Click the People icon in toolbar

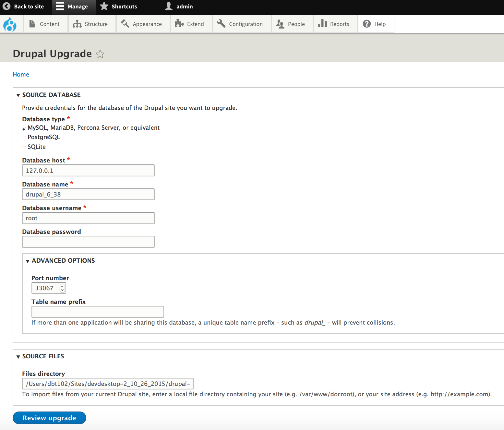pos(280,24)
